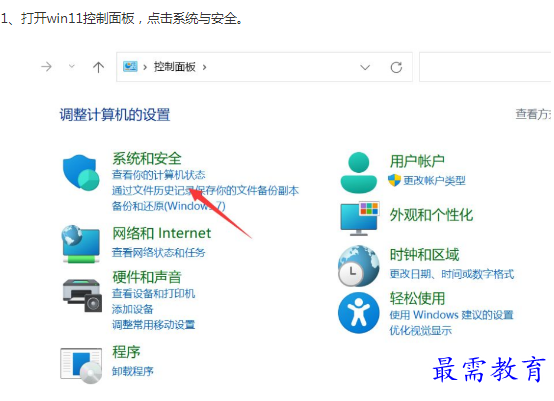Expand the chevron after 控制面板 in the address bar
Image resolution: width=554 pixels, height=401 pixels.
pos(204,67)
